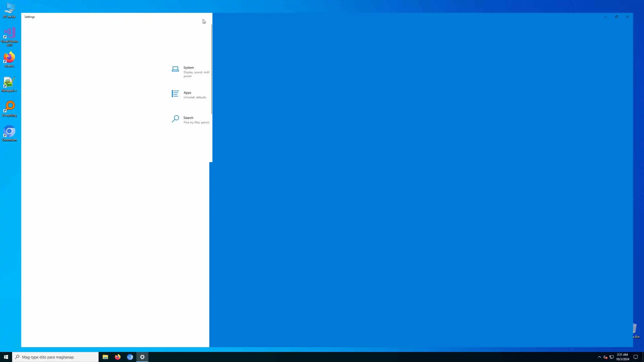644x362 pixels.
Task: Click the muted volume tray icon
Action: (605, 357)
